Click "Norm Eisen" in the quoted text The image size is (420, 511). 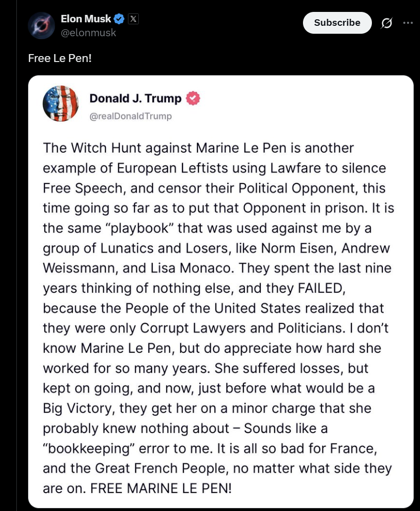pos(299,249)
